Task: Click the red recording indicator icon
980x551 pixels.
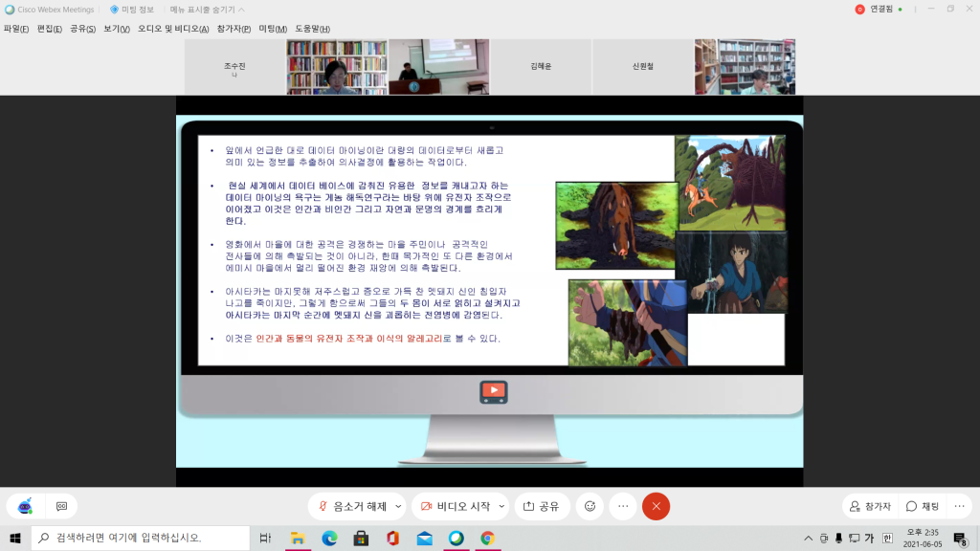Action: [x=860, y=10]
